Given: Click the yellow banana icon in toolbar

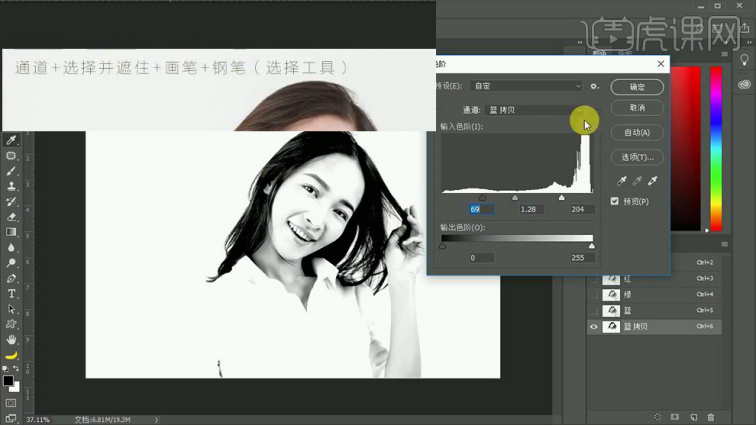Looking at the screenshot, I should [11, 356].
